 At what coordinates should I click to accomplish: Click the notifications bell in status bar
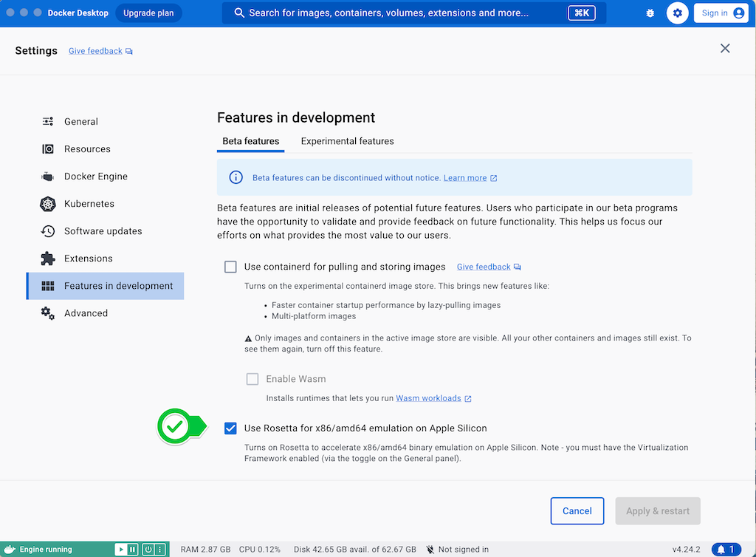[x=726, y=550]
